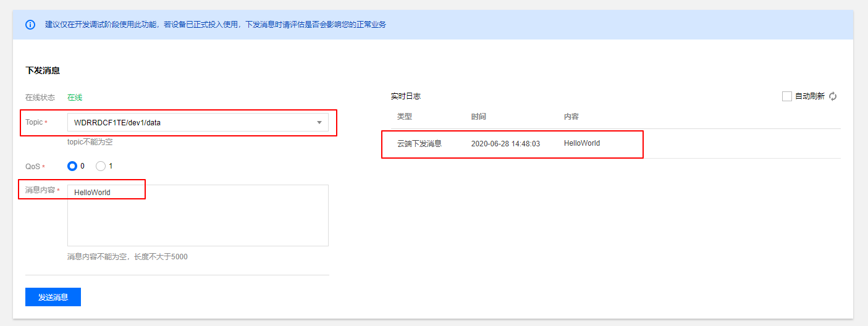
Task: Click the 时间 column header
Action: 479,117
